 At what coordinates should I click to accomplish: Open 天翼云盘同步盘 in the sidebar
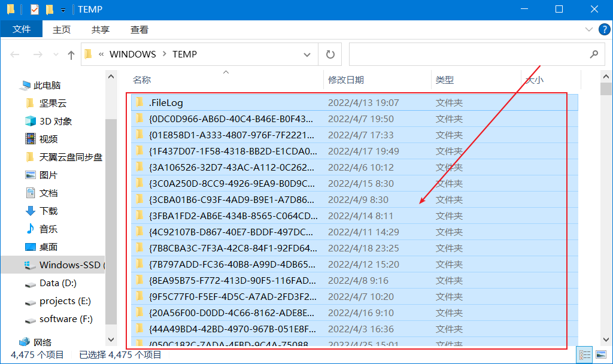click(71, 157)
